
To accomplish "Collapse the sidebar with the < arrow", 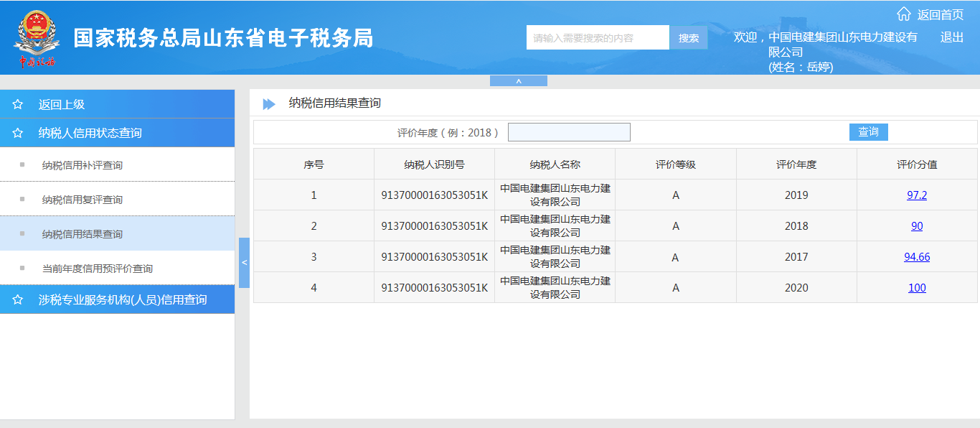I will [245, 263].
